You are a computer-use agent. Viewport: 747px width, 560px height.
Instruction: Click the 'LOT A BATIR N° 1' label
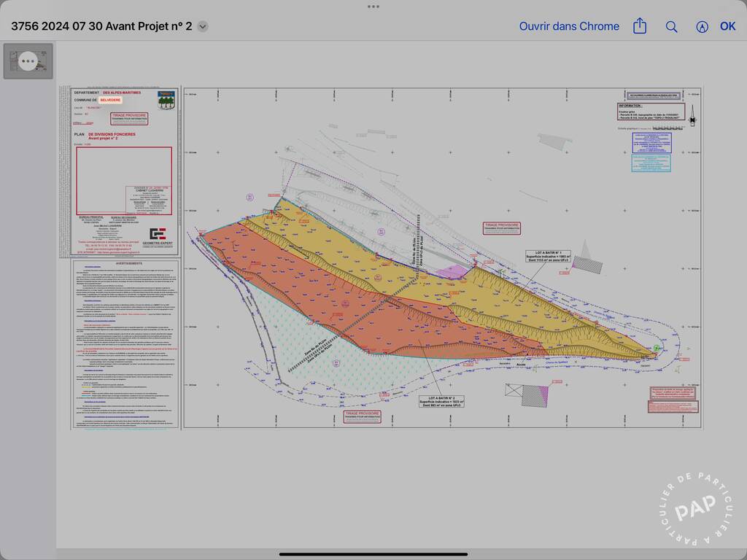tap(549, 256)
